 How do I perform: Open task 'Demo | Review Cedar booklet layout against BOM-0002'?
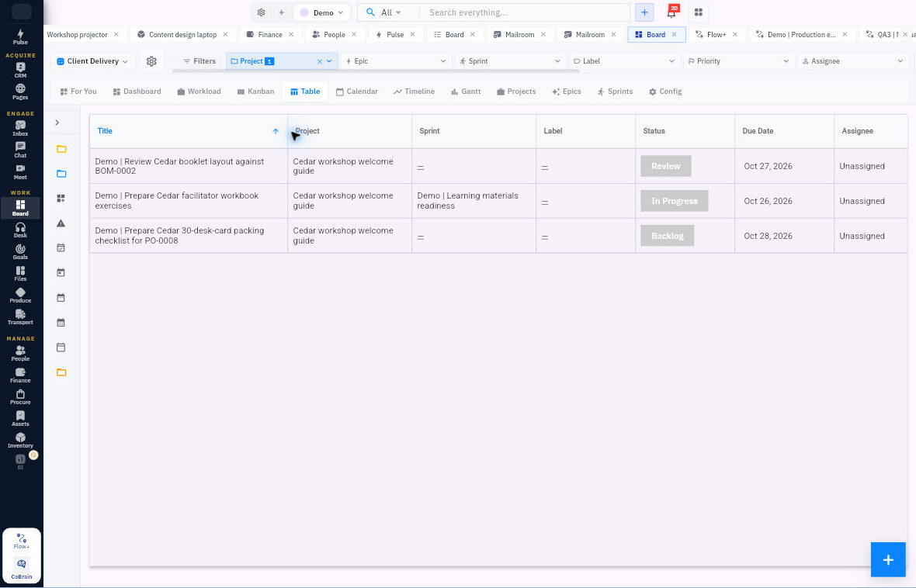179,166
